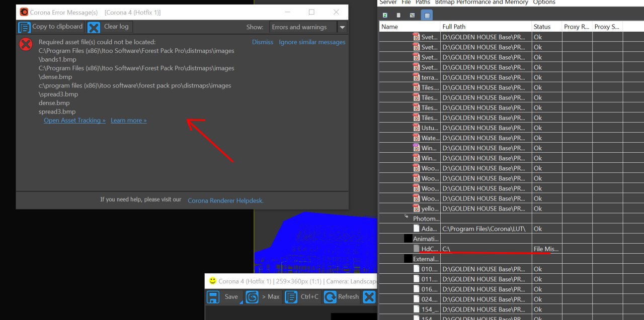Select the 010... external file row
This screenshot has height=320, width=644.
(511, 269)
